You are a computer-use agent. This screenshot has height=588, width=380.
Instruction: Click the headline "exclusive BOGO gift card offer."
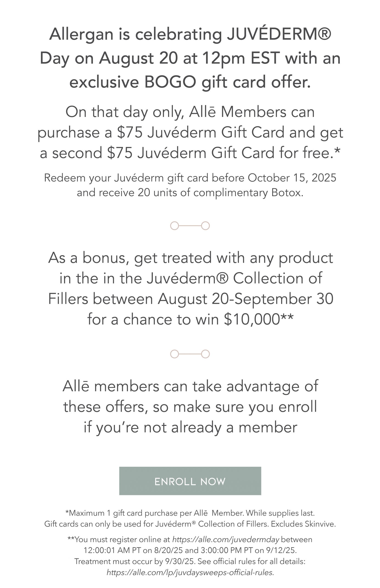pyautogui.click(x=190, y=82)
